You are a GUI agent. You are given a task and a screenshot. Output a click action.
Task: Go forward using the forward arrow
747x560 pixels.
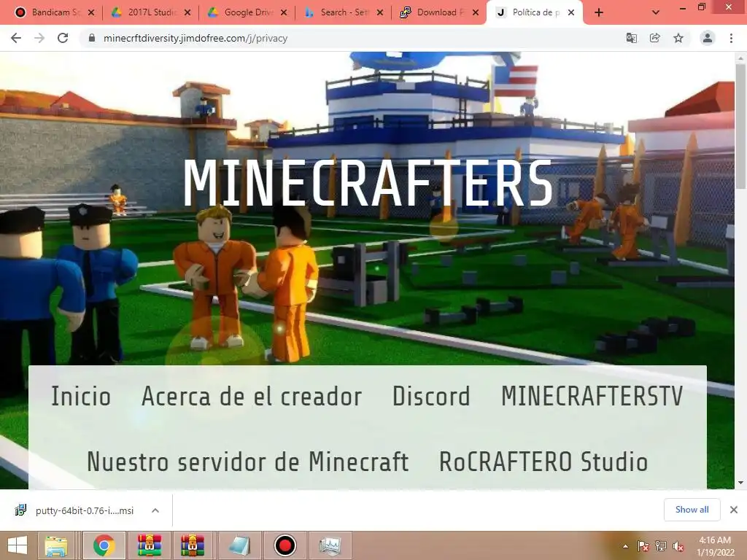[39, 38]
